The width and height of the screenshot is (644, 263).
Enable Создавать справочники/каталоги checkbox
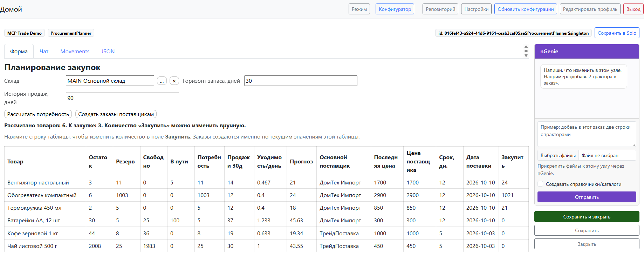click(540, 184)
